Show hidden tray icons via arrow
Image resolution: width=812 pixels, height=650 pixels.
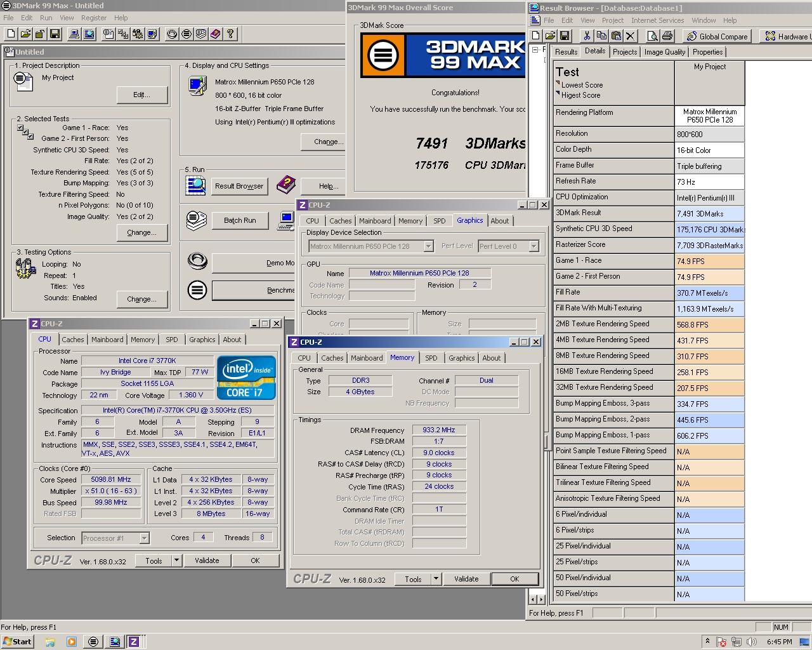point(707,641)
